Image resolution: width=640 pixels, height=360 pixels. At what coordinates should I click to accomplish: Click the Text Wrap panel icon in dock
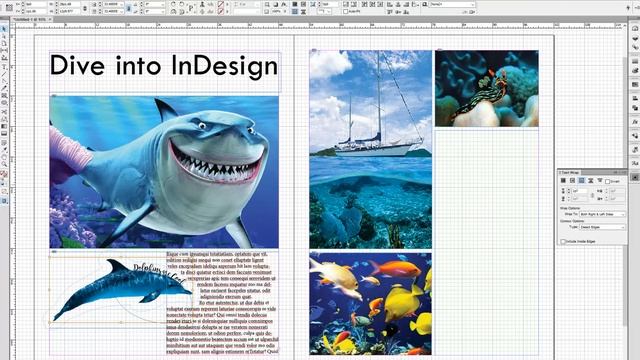(x=635, y=177)
